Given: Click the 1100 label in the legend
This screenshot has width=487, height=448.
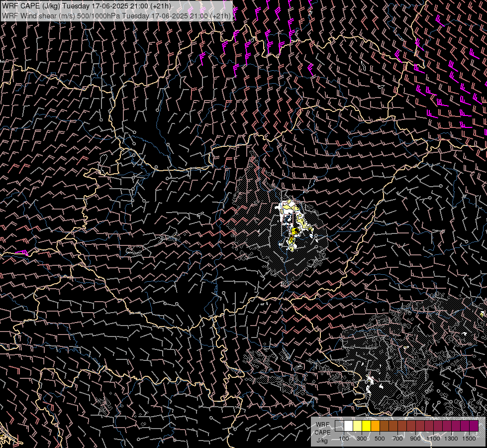Looking at the screenshot, I should [x=433, y=439].
